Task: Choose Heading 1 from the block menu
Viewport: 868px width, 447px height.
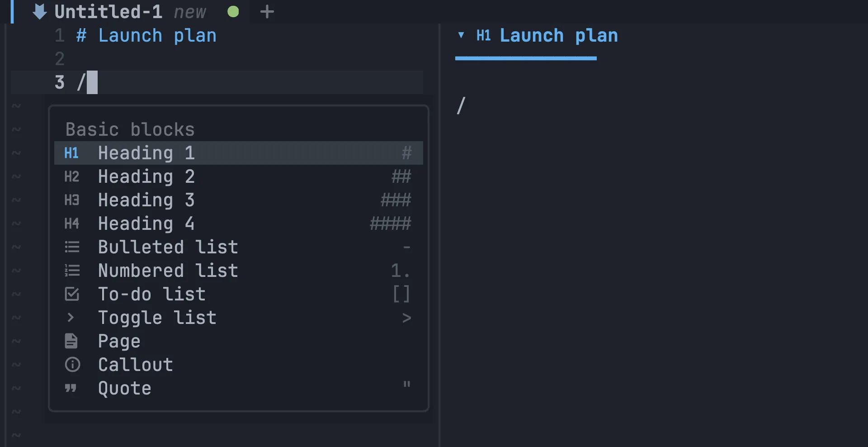Action: pyautogui.click(x=239, y=153)
